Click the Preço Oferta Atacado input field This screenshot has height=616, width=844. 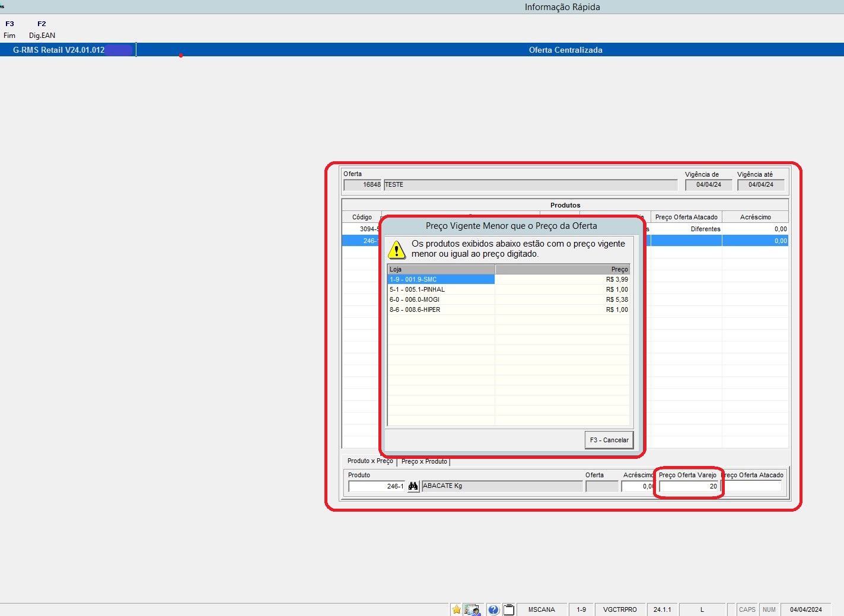click(753, 486)
